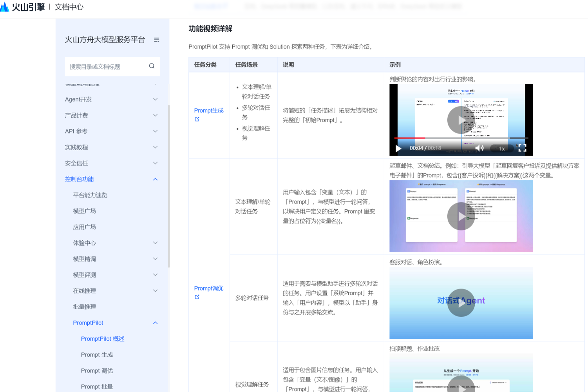Open the 1x playback speed selector
588x392 pixels.
tap(501, 149)
